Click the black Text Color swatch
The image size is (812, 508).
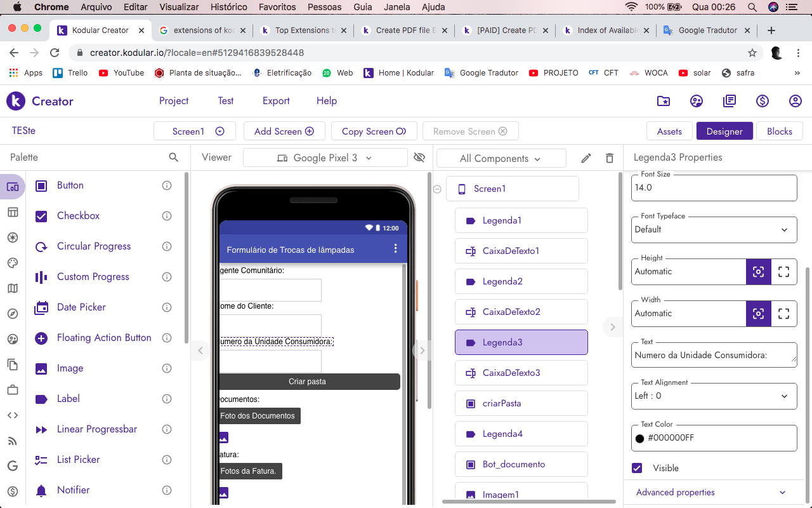point(640,438)
